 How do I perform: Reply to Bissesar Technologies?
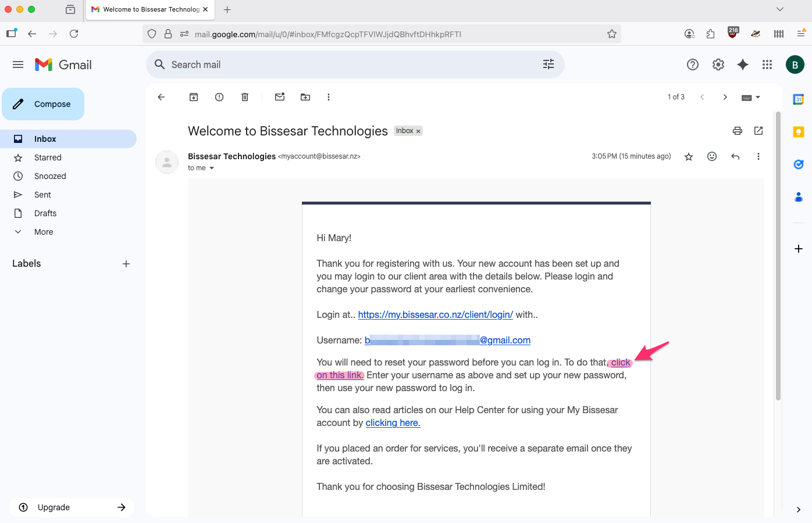point(735,156)
